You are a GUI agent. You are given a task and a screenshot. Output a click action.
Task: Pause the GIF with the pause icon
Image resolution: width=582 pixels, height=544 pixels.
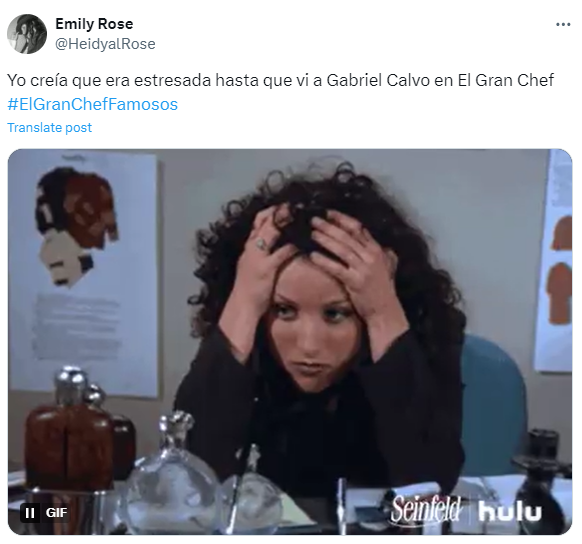click(30, 513)
